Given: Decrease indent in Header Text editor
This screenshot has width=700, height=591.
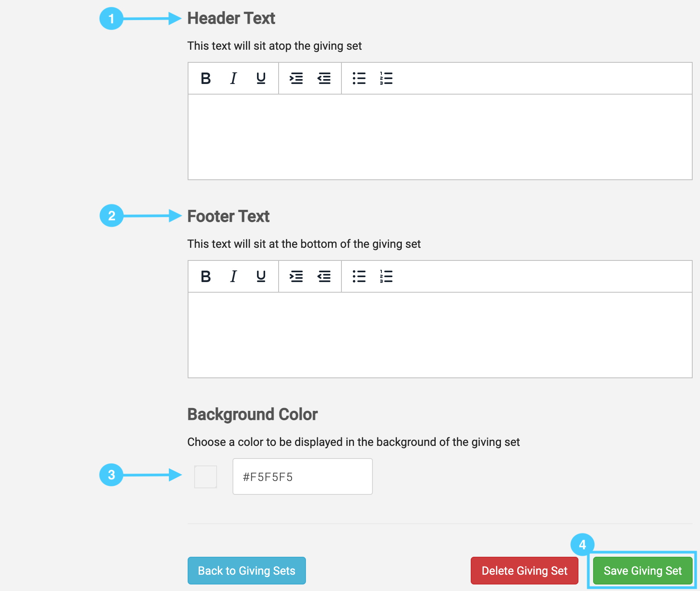Looking at the screenshot, I should 324,78.
